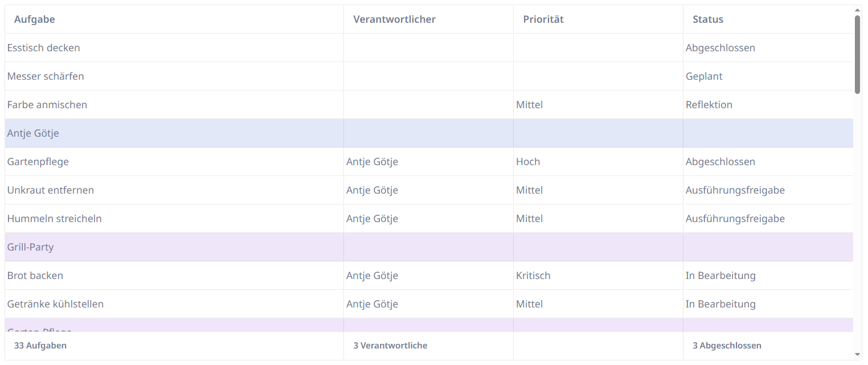The width and height of the screenshot is (868, 365).
Task: Select the Verantwortlicher column header
Action: (394, 19)
